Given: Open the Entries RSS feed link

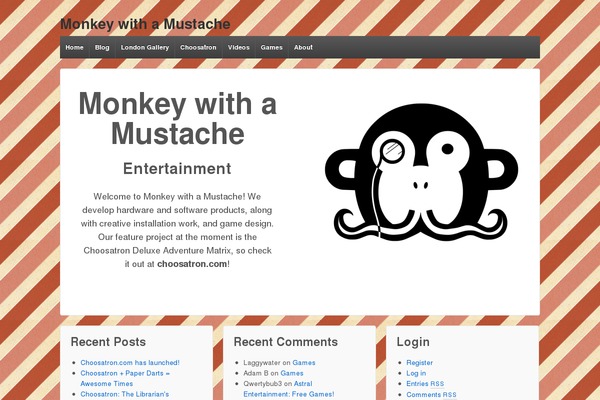Looking at the screenshot, I should coord(425,384).
